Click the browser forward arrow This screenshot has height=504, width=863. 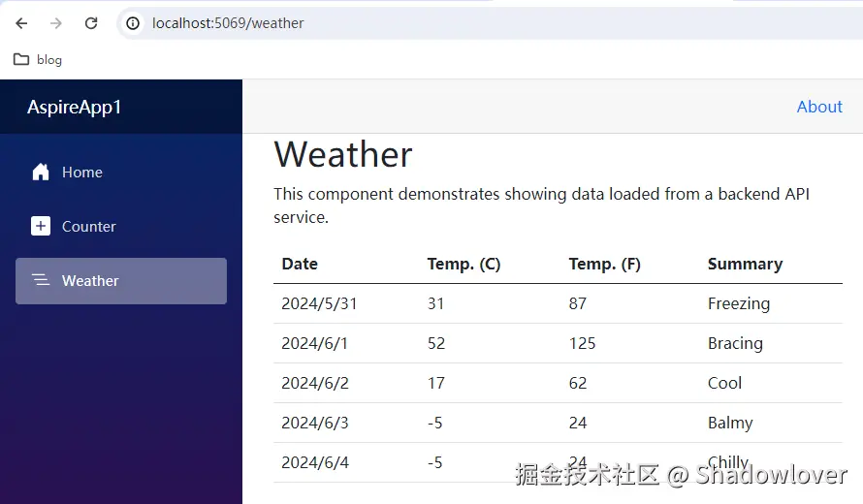[55, 23]
